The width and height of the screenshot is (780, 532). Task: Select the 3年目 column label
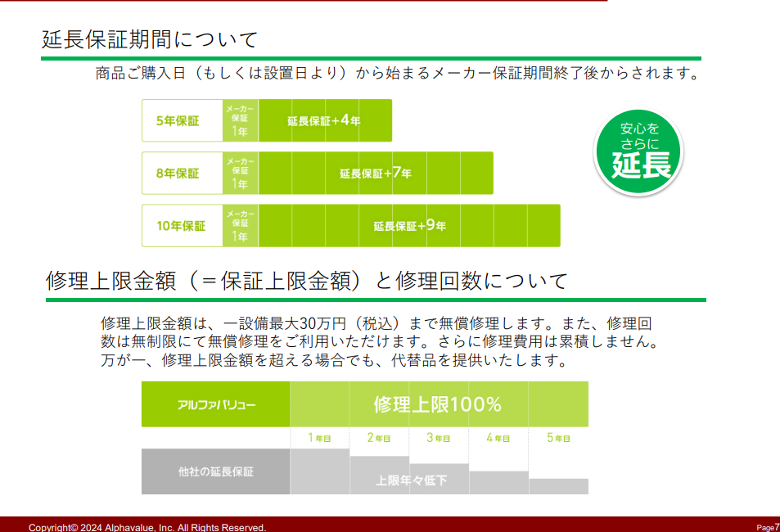[439, 439]
